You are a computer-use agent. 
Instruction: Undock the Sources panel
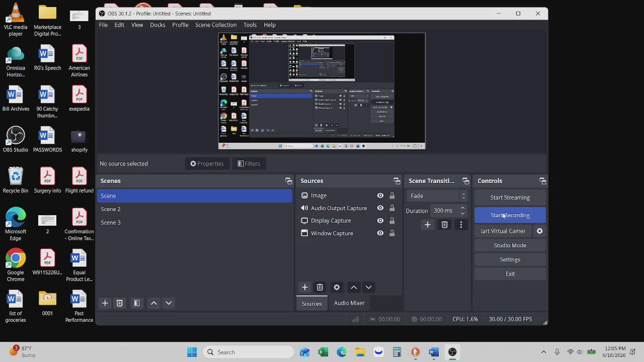(396, 181)
